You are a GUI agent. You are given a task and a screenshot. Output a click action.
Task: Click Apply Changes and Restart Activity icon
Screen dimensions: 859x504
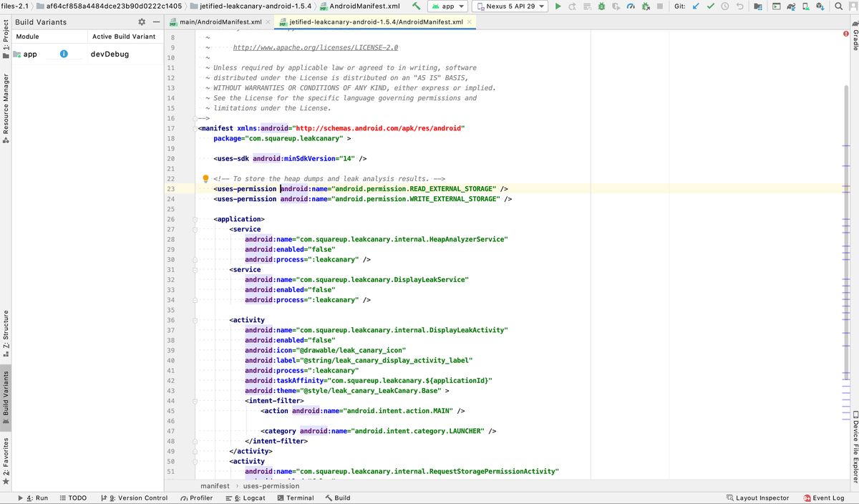point(572,6)
